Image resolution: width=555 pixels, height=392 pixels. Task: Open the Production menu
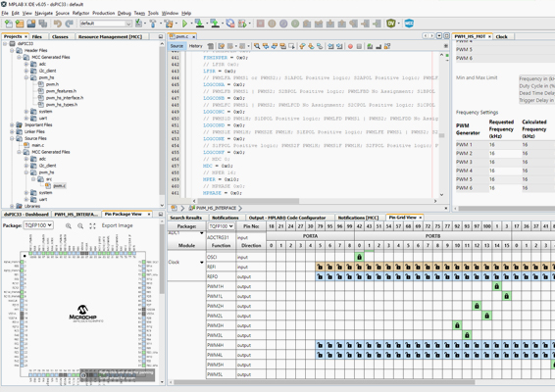(103, 13)
